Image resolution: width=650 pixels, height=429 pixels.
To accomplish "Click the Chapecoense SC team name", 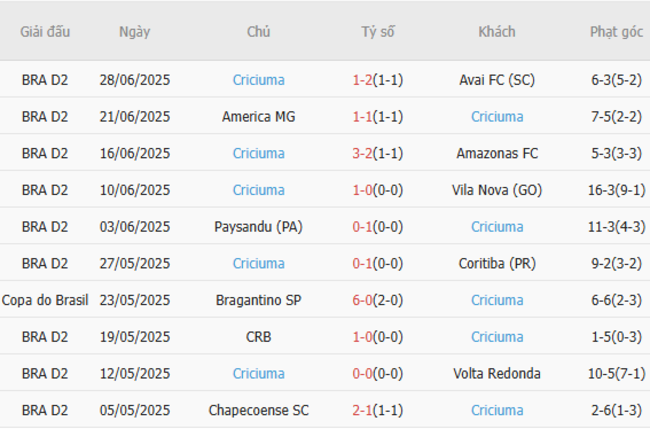I will coord(259,410).
